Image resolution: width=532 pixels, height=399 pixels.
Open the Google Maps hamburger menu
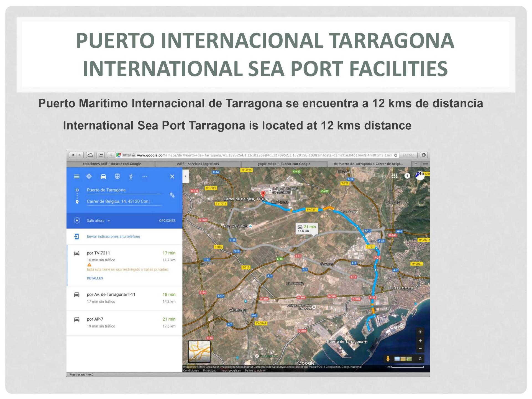coord(77,177)
